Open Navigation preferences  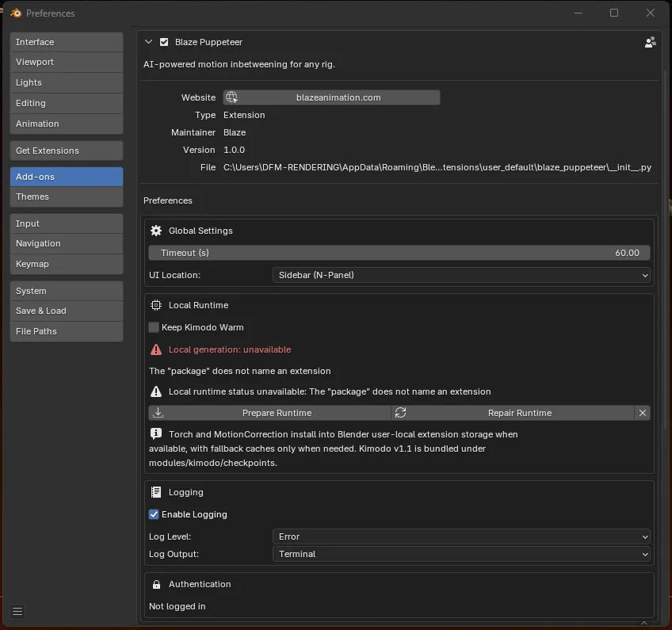click(x=67, y=243)
